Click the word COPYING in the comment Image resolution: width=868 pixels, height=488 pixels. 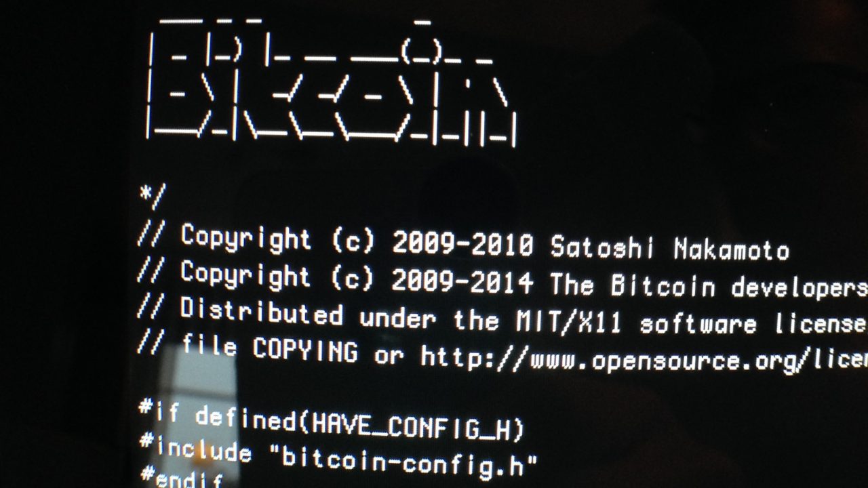click(x=304, y=350)
